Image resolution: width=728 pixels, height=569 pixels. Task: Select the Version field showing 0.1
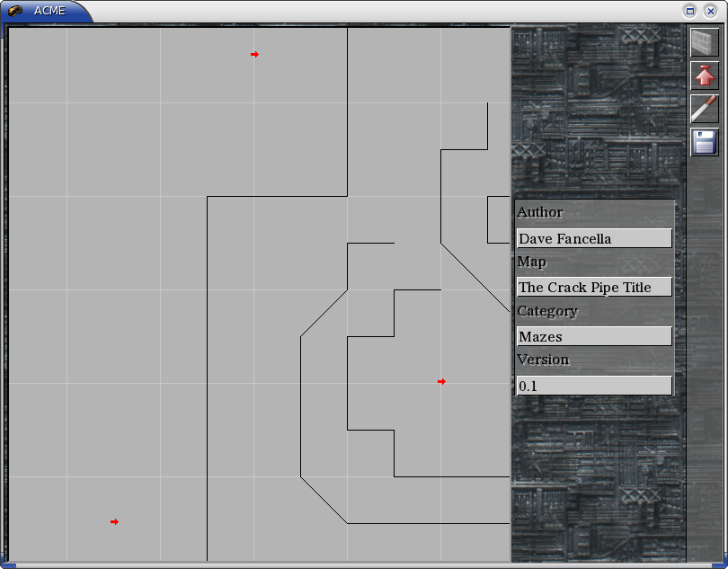click(593, 386)
